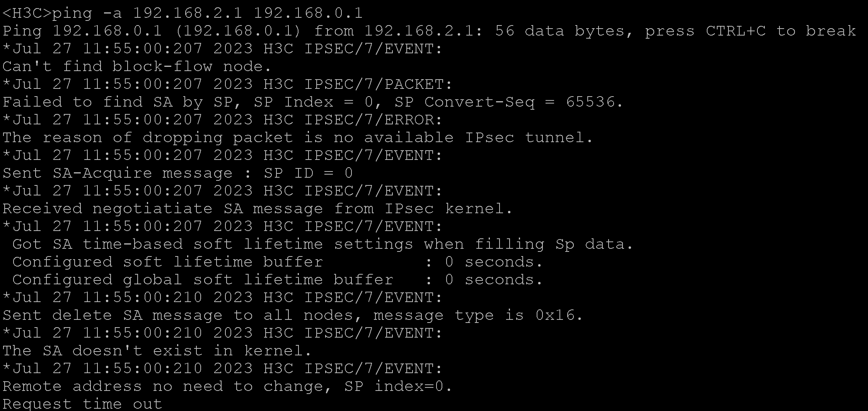Click the IPSEC/7/PACKET log tag
Screen dimensions: 868x411
tap(379, 85)
